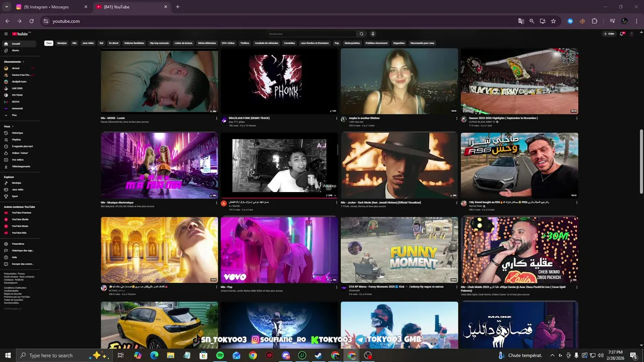
Task: Open Steam from the taskbar
Action: pos(318,355)
